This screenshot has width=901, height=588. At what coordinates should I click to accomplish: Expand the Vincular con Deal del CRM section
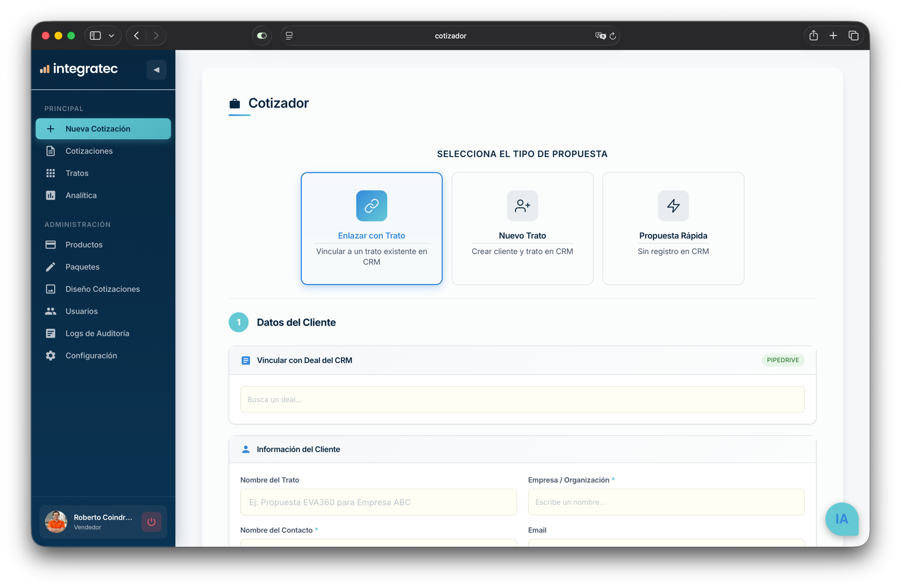tap(304, 360)
